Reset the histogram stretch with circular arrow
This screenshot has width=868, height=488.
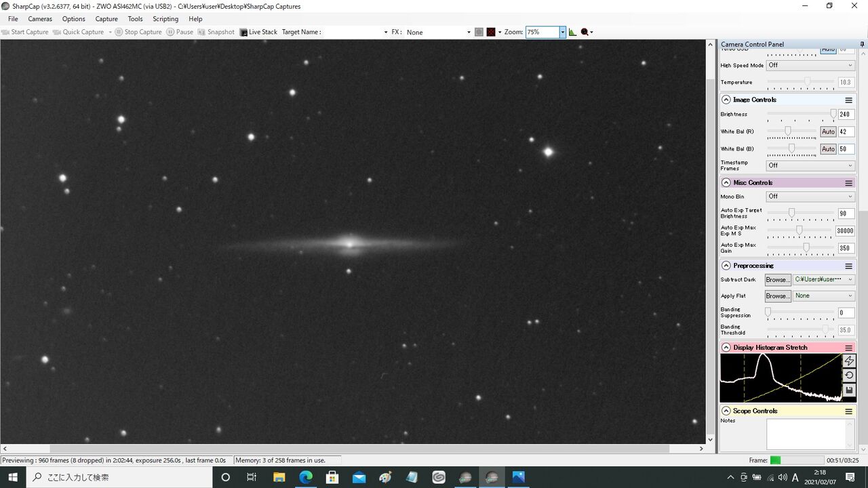849,375
